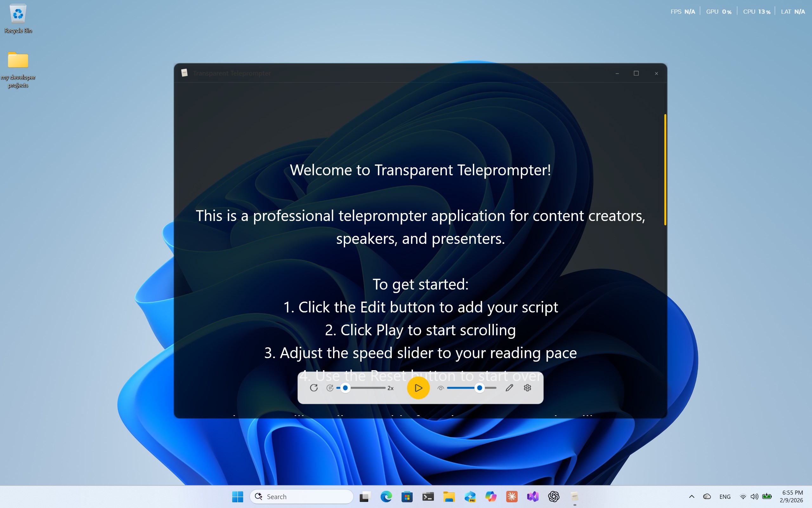This screenshot has height=508, width=812.
Task: Click the yellow Play button
Action: point(418,388)
